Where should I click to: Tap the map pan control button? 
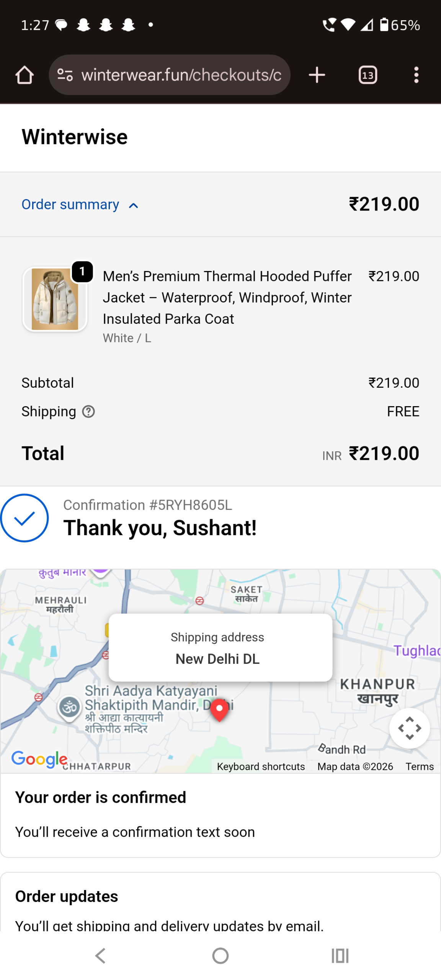[x=409, y=728]
